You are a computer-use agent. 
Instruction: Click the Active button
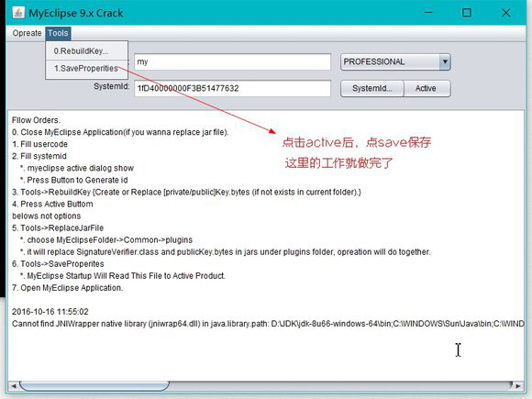427,89
